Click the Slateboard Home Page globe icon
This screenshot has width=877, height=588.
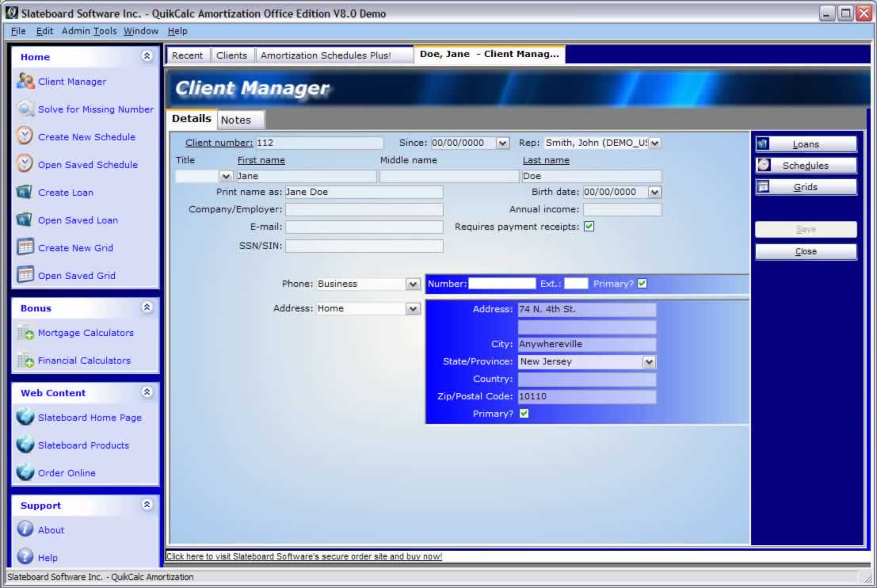(x=25, y=418)
